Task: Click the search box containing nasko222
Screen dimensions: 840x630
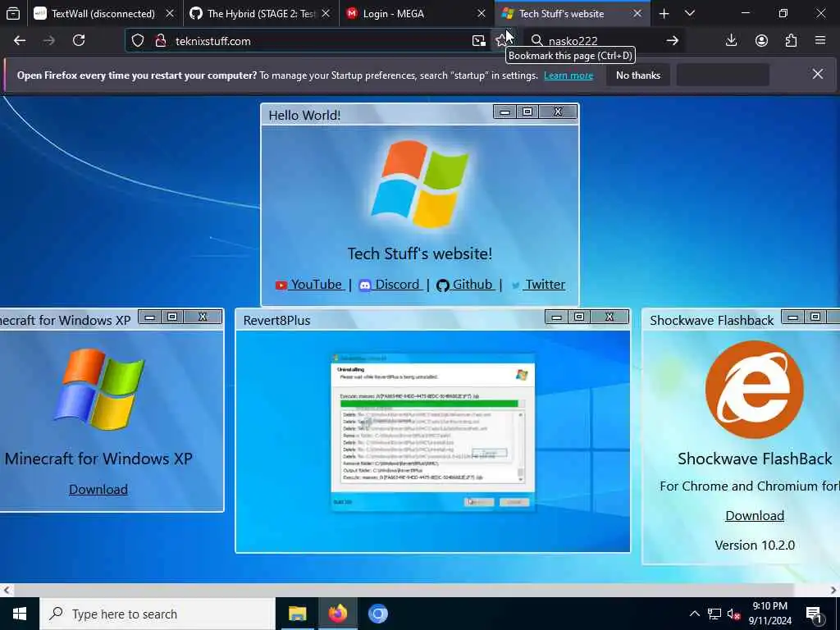Action: [603, 41]
